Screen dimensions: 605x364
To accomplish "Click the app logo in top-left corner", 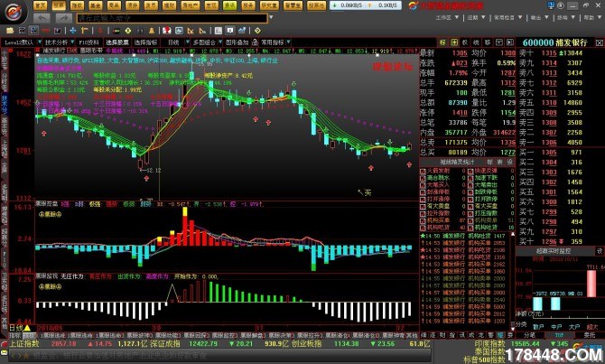I will 14,12.
